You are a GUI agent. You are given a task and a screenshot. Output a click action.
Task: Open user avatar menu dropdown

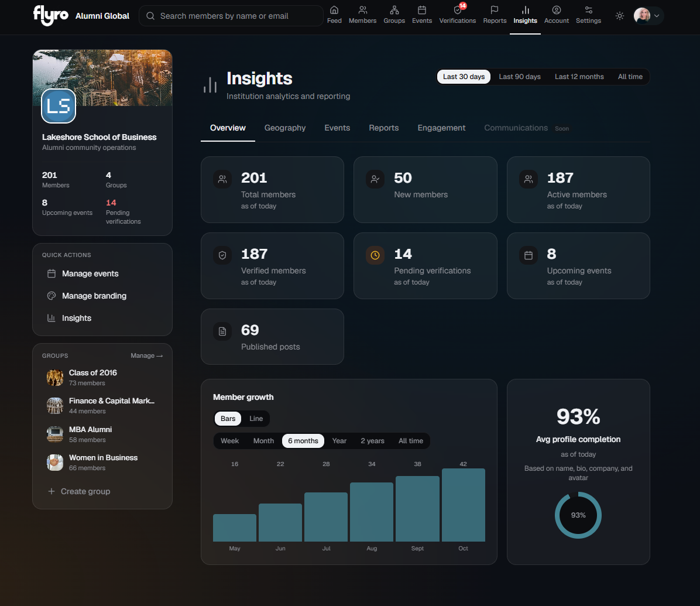pos(648,16)
